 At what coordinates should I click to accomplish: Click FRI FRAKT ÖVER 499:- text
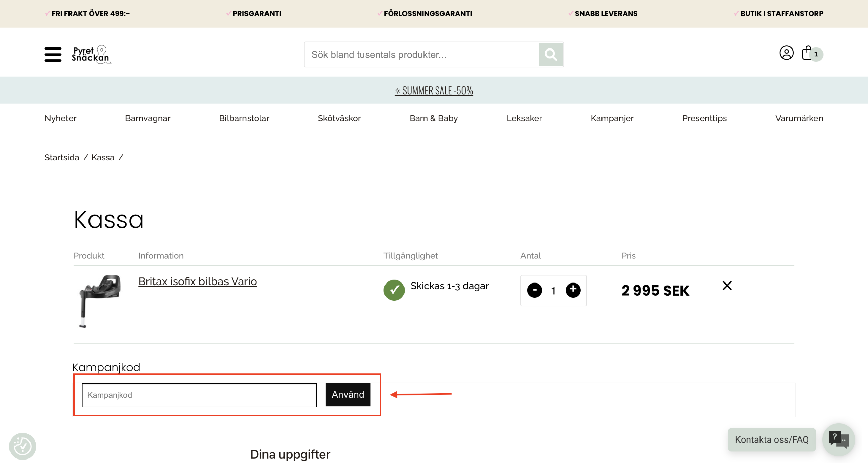(91, 14)
